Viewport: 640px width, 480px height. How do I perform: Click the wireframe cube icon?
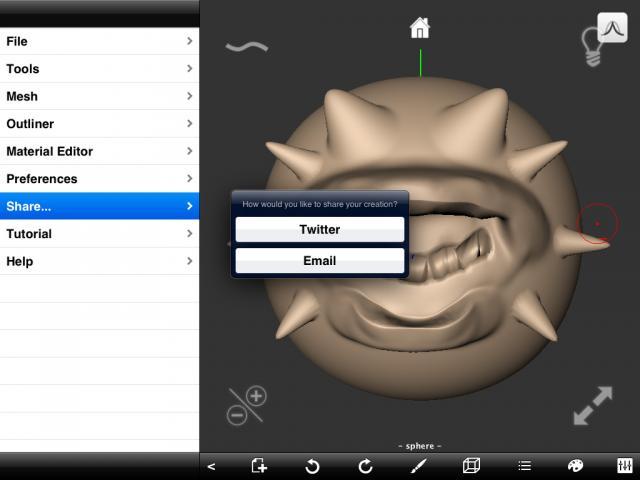[472, 466]
